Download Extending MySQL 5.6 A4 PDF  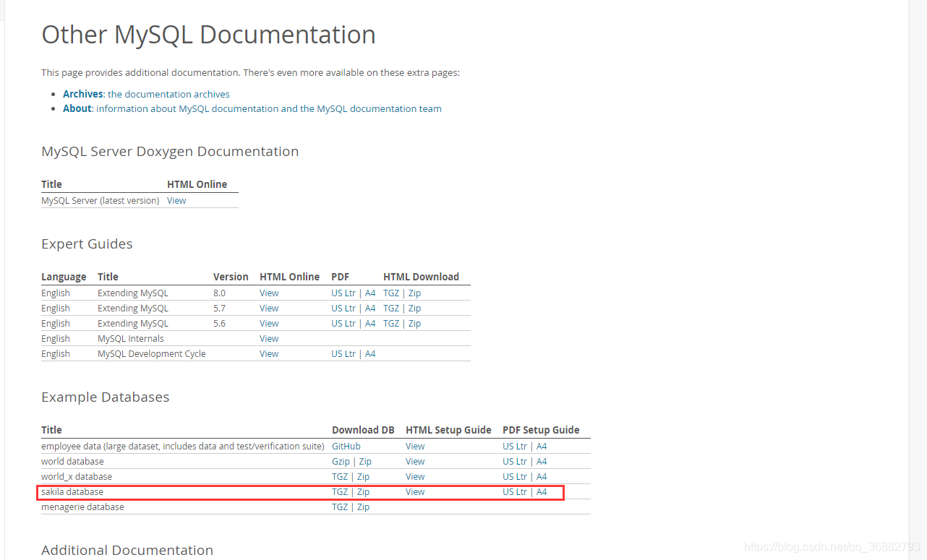[370, 324]
